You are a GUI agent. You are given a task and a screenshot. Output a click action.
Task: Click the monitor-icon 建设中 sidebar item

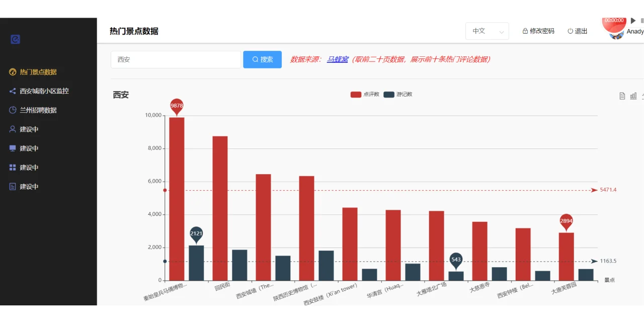pyautogui.click(x=48, y=148)
